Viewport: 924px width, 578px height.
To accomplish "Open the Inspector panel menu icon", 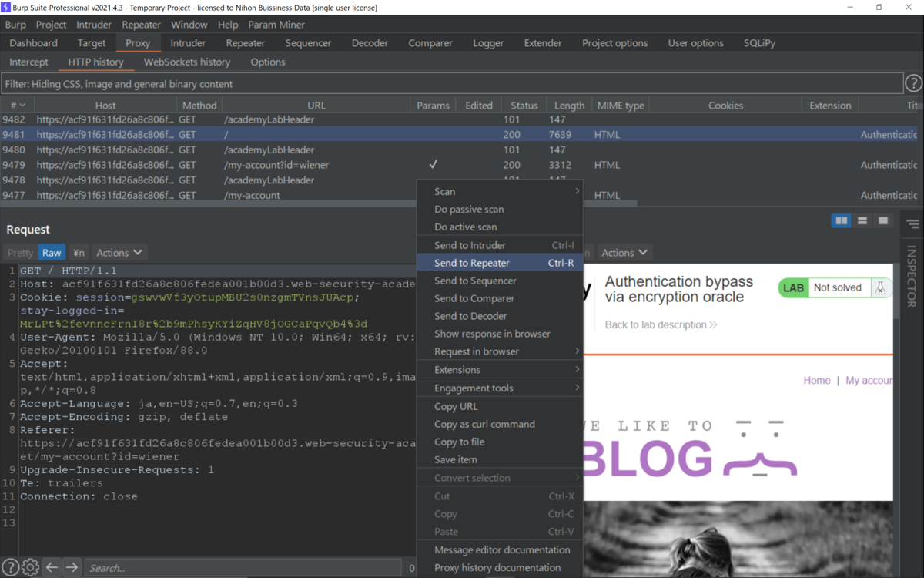I will 912,224.
